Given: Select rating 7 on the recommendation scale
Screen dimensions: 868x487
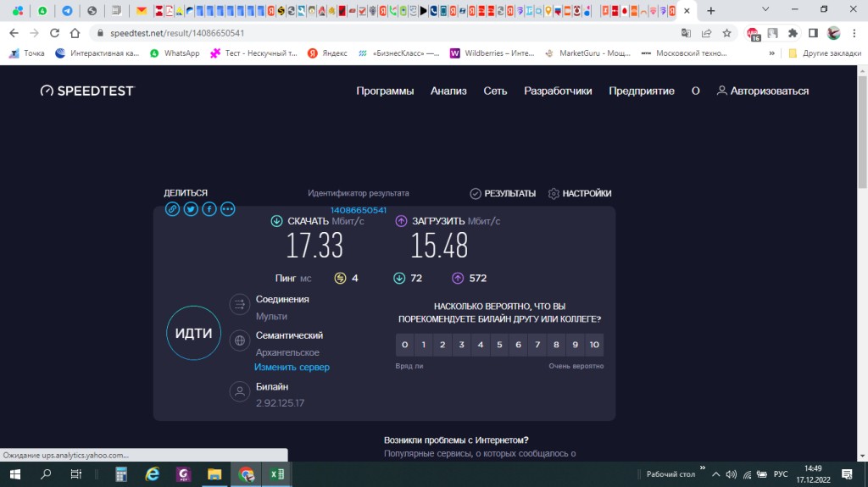Looking at the screenshot, I should pos(537,344).
